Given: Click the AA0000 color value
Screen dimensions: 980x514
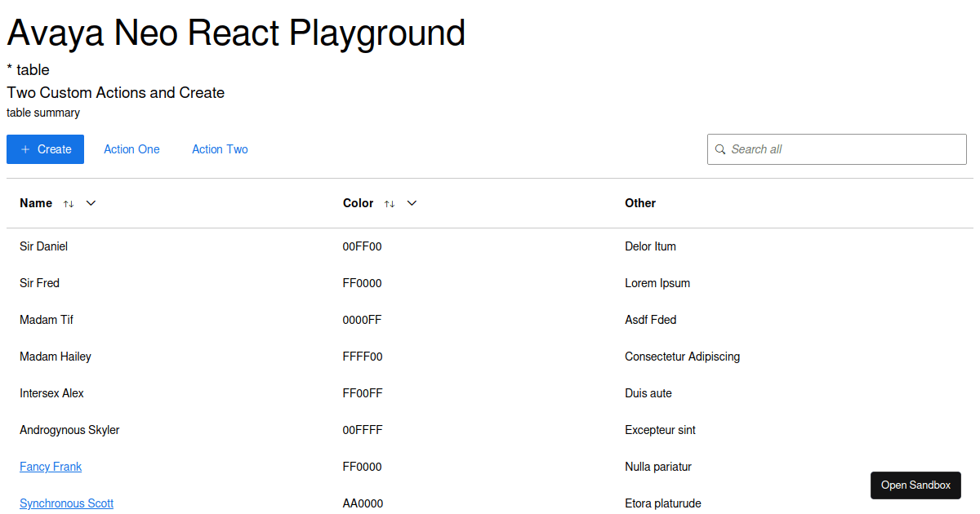Looking at the screenshot, I should pos(363,503).
